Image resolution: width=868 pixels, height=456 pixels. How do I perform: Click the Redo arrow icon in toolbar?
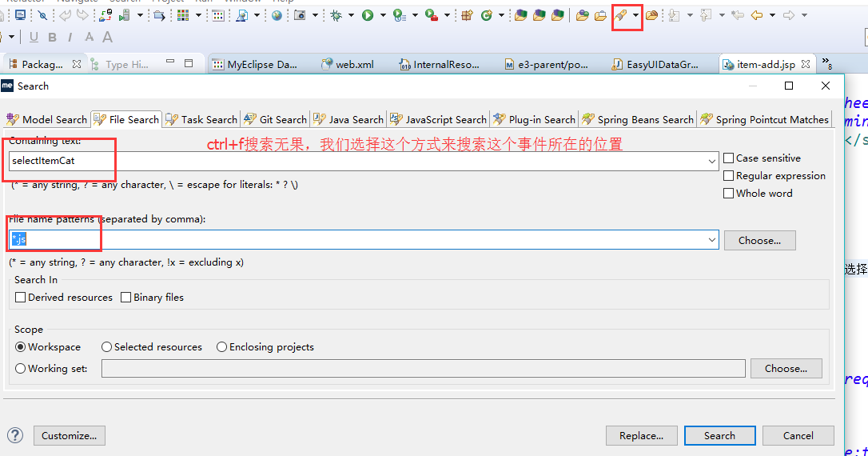82,15
